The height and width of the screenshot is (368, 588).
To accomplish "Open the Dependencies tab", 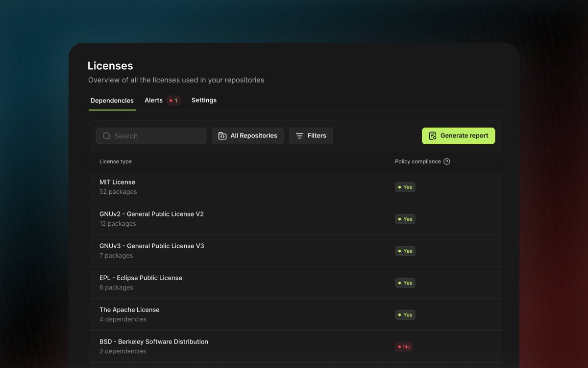I will 112,101.
